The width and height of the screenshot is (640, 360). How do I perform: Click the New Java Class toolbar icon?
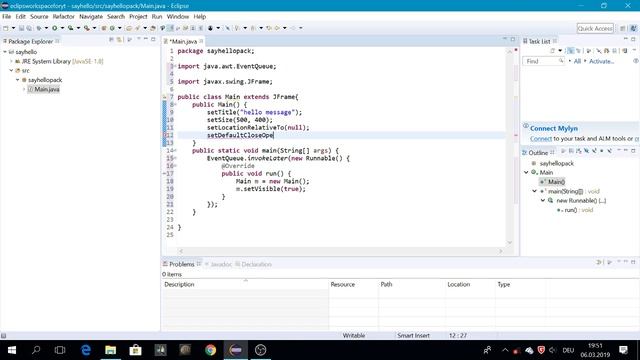click(x=112, y=28)
